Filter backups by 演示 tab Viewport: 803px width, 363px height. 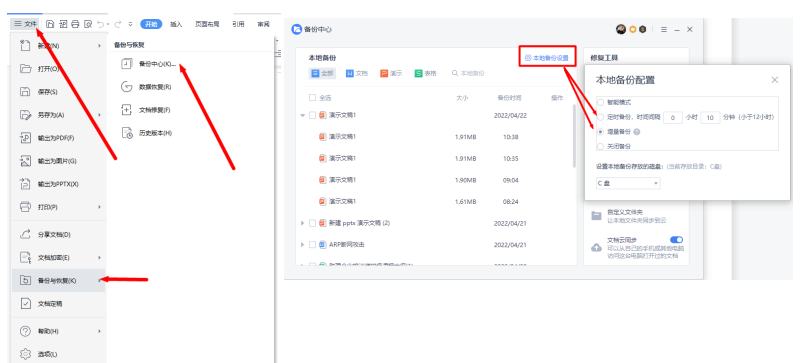(391, 73)
